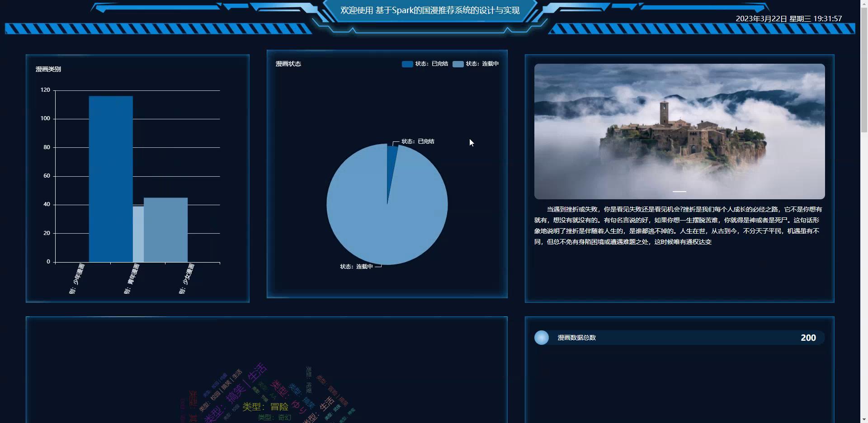Screen dimensions: 868x423
Task: Click the 120 y-axis value
Action: (45, 90)
